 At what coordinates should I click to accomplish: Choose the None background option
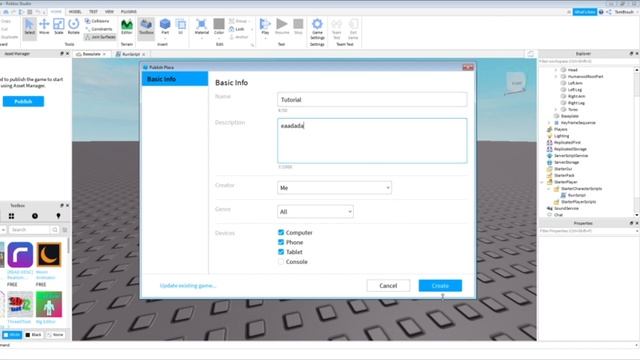click(x=55, y=335)
